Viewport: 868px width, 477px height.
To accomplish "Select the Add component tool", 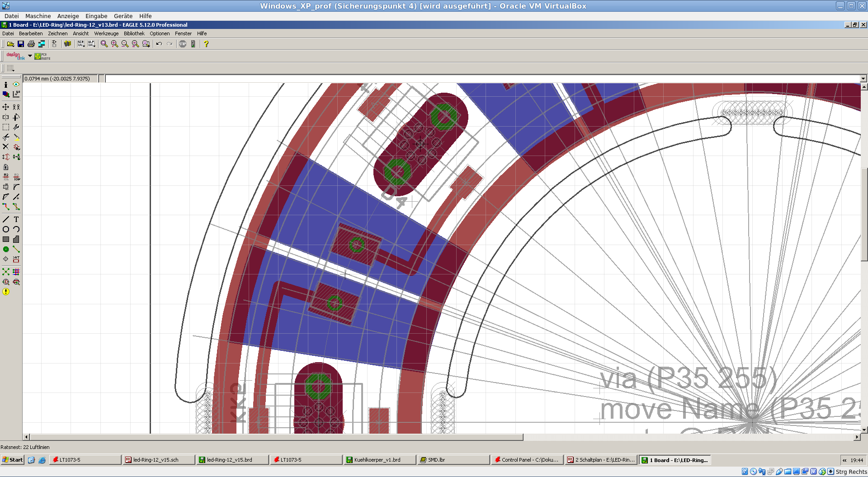I will (x=16, y=147).
